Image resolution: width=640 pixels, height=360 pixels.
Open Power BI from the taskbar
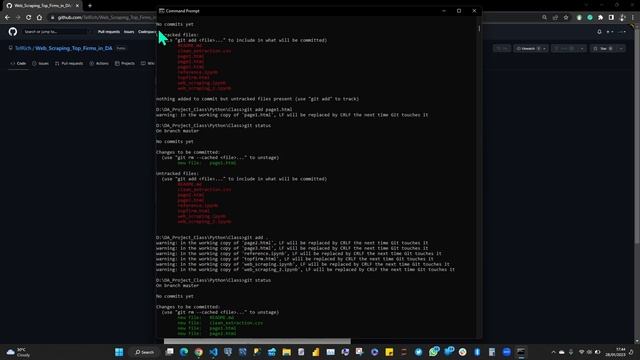(316, 352)
